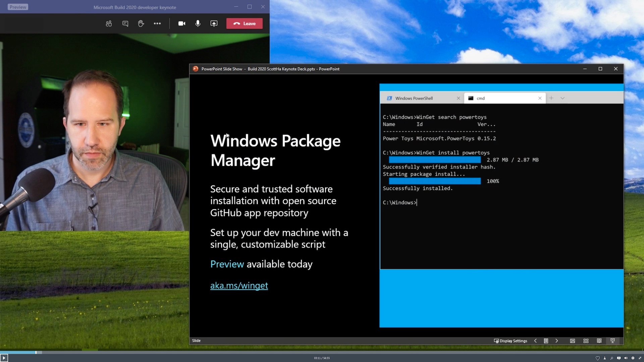Toggle the camera in Teams meeting
The image size is (644, 362).
pyautogui.click(x=182, y=23)
